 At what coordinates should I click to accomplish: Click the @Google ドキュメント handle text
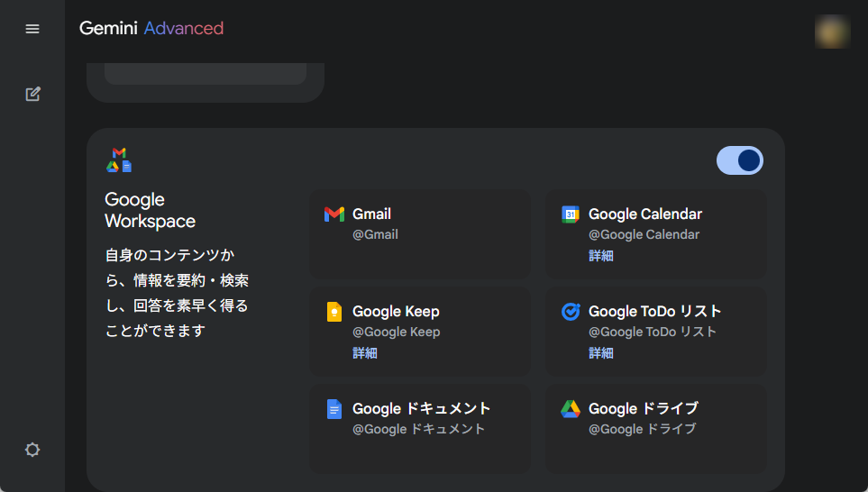coord(419,430)
